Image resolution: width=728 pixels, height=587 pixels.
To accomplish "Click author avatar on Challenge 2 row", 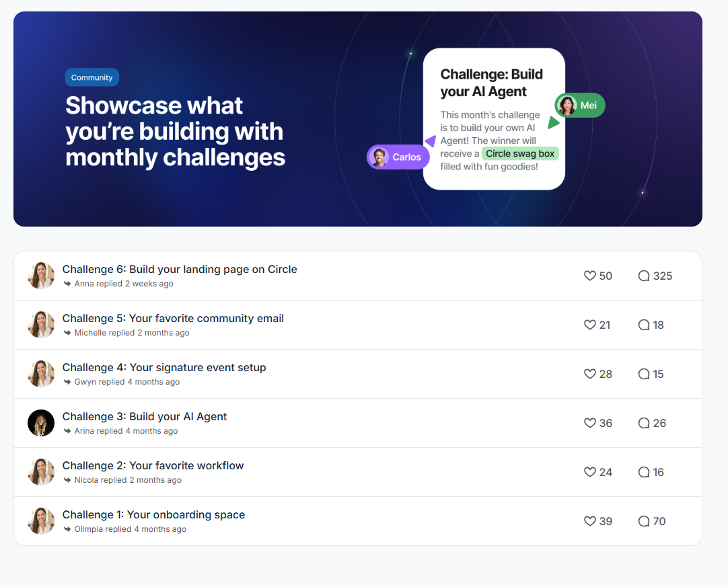I will [41, 472].
